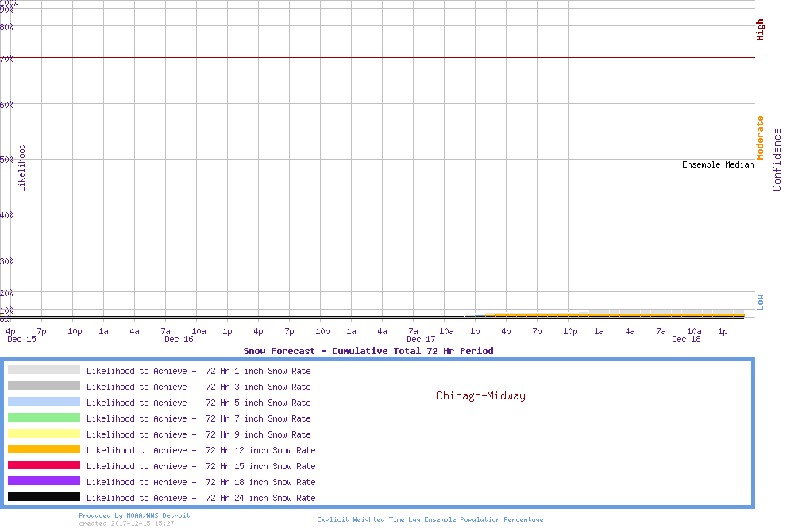Click the 'Moderate' confidence label
This screenshot has width=794, height=532.
coord(760,137)
